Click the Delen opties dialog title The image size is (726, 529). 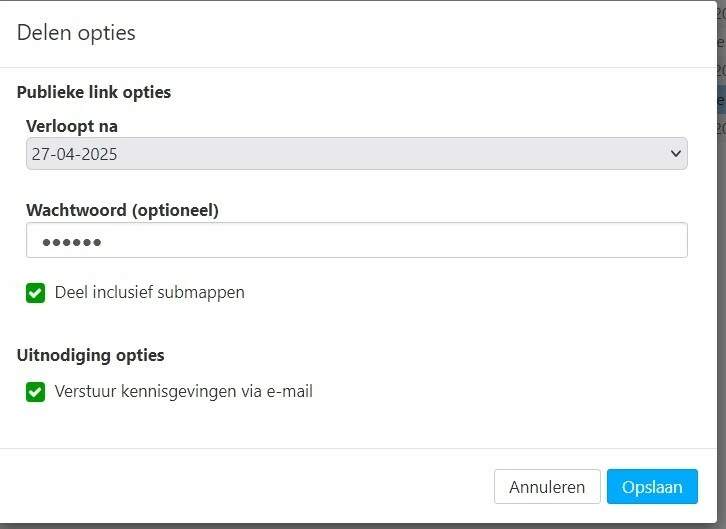pyautogui.click(x=76, y=33)
